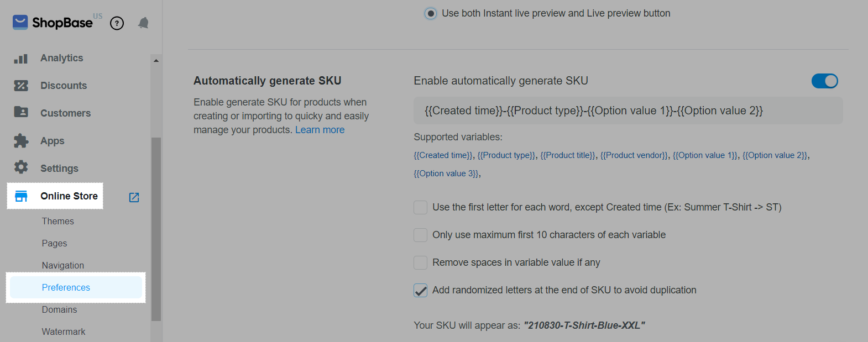868x342 pixels.
Task: Click the Apps puzzle piece icon
Action: click(x=21, y=140)
